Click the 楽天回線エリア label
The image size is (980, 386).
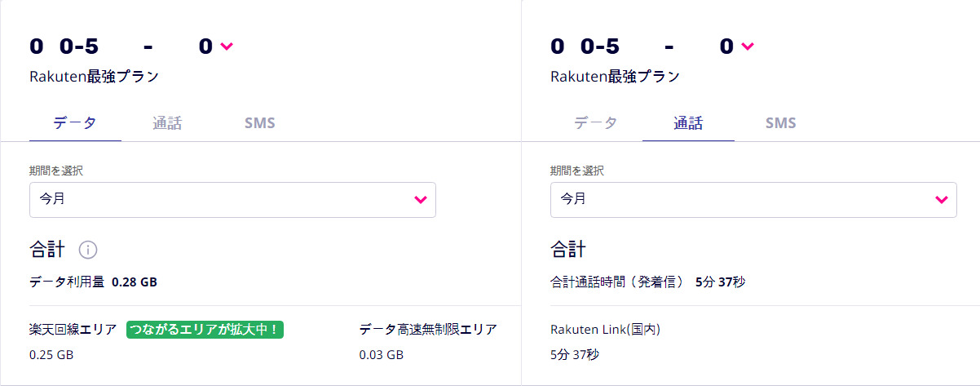click(x=73, y=330)
